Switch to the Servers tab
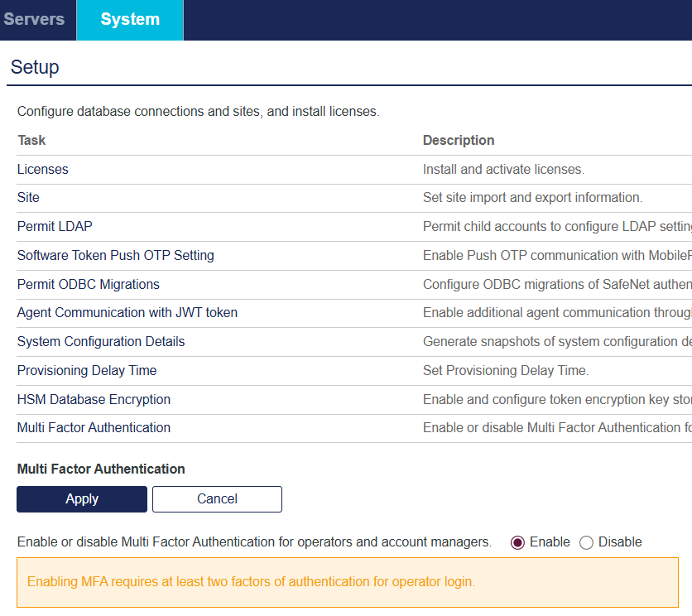 click(x=34, y=20)
